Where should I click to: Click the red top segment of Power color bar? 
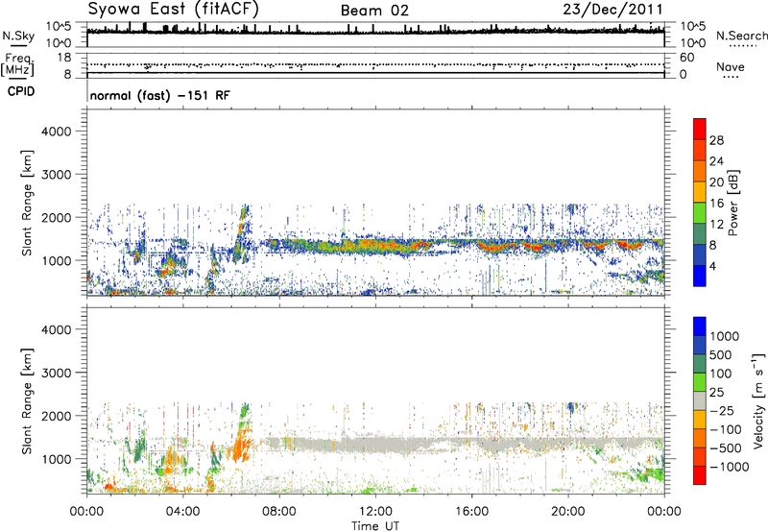coord(700,129)
